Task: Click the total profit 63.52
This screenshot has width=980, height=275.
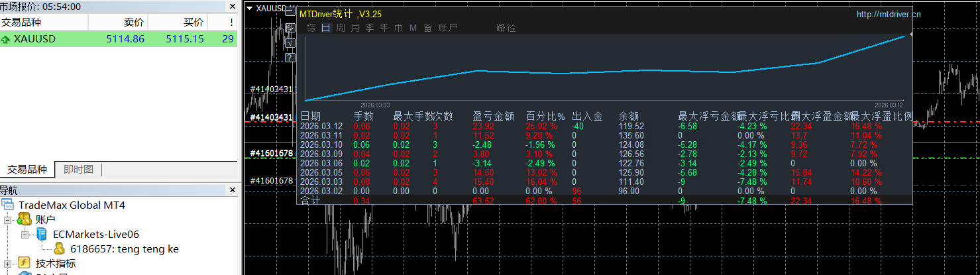Action: (484, 200)
